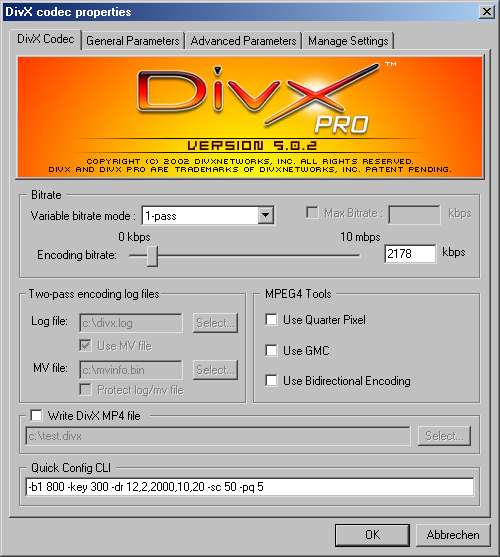The height and width of the screenshot is (557, 500).
Task: Click the '10 mbps' slider label
Action: click(360, 237)
